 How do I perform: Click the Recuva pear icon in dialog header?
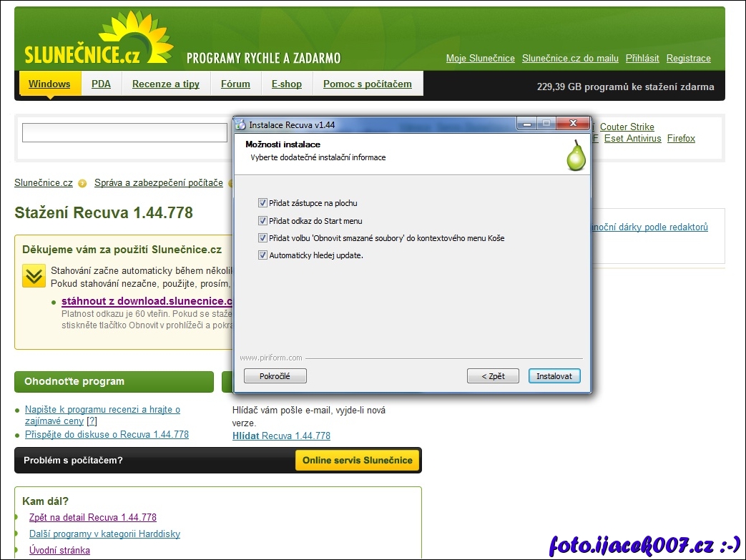tap(576, 155)
